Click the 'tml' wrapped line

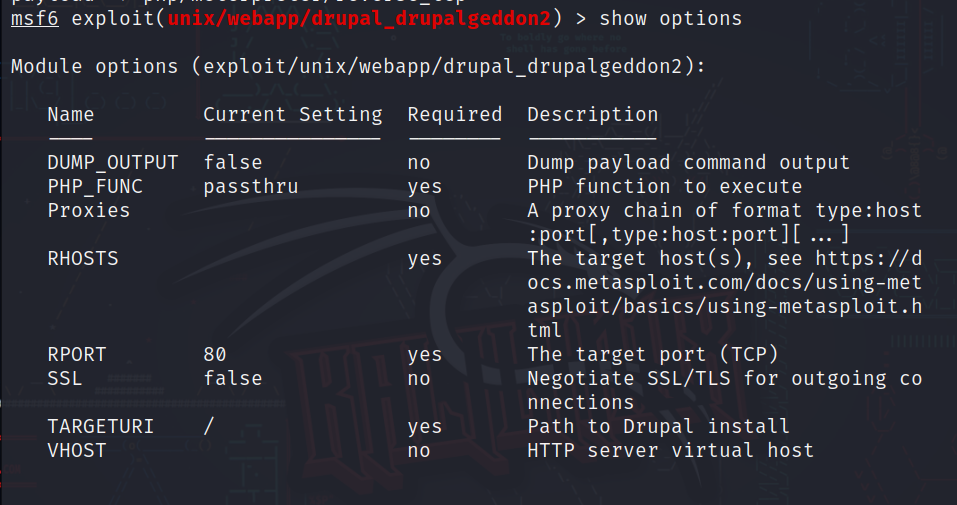[x=544, y=331]
